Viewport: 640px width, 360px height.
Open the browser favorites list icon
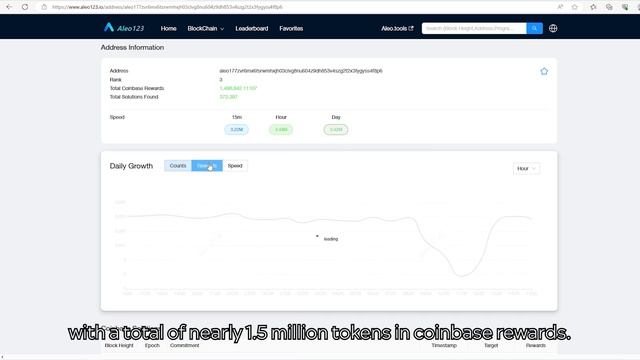(x=593, y=7)
